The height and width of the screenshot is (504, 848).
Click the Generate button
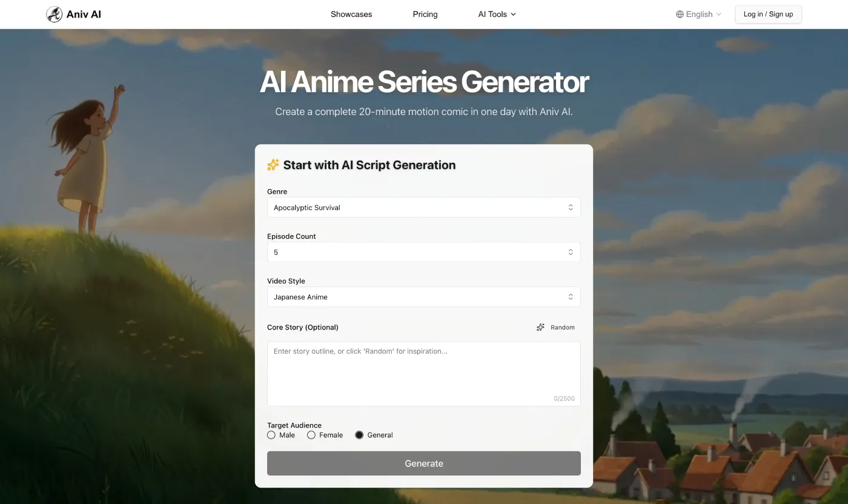click(423, 463)
